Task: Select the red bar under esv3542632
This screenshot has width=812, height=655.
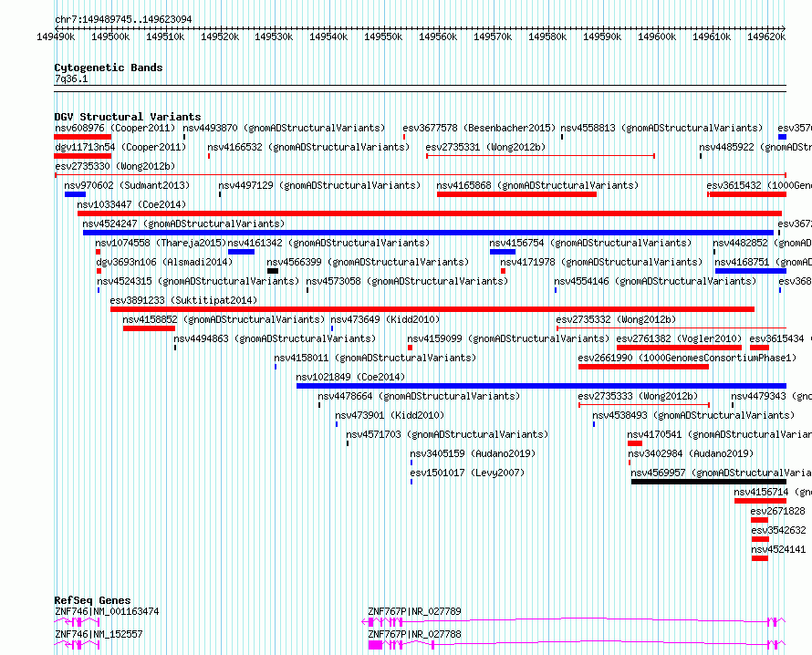Action: (760, 539)
